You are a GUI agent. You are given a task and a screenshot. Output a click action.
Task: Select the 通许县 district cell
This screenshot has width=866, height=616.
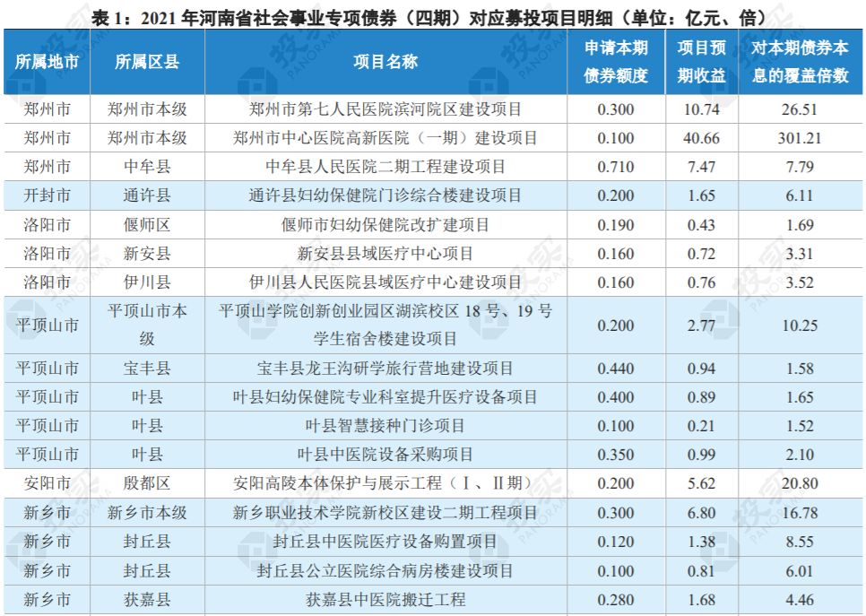[147, 195]
